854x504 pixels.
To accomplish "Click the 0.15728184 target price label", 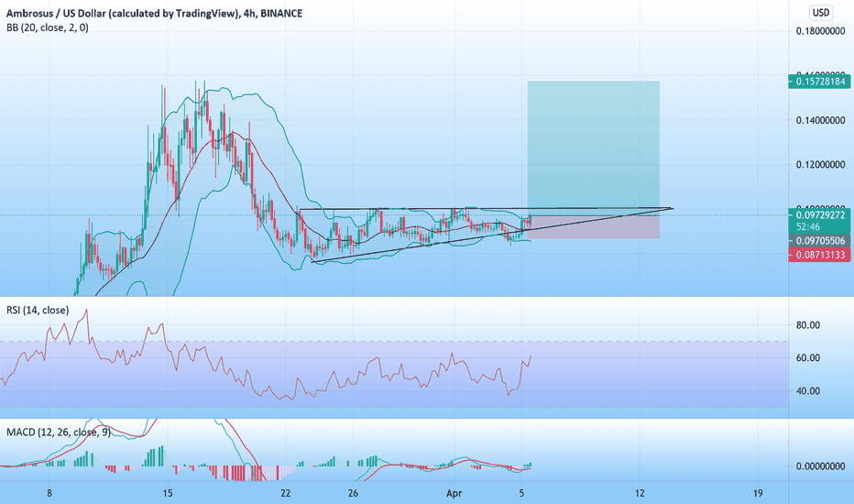I will tap(819, 82).
